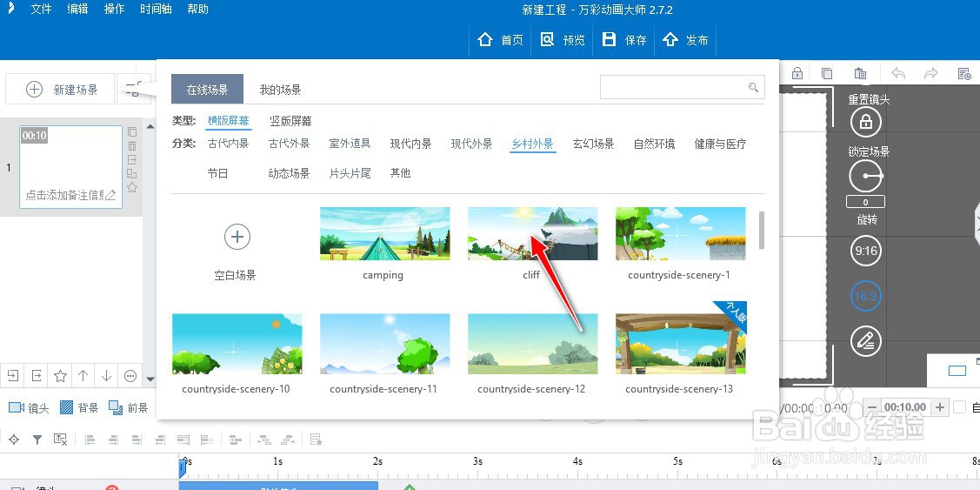Click the 锁定场景 lock scene icon

tap(865, 122)
